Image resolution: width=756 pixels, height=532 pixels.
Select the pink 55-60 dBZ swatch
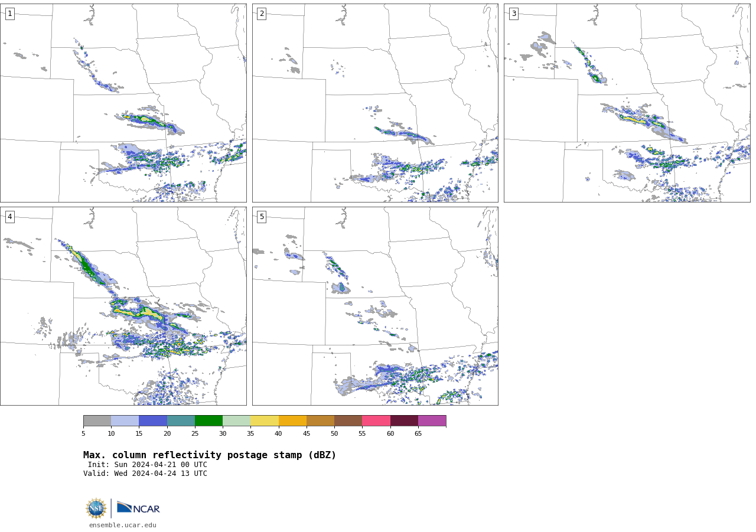[x=376, y=420]
